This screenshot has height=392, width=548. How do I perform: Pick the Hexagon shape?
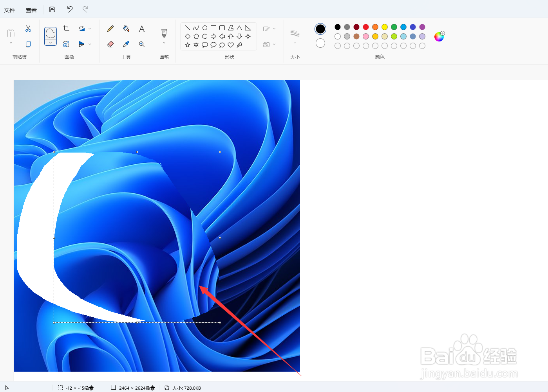(205, 36)
